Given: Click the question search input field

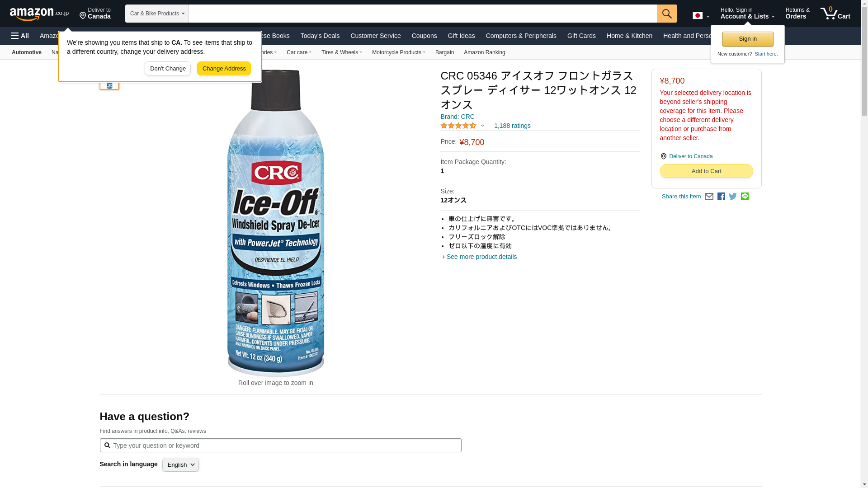Looking at the screenshot, I should tap(280, 446).
